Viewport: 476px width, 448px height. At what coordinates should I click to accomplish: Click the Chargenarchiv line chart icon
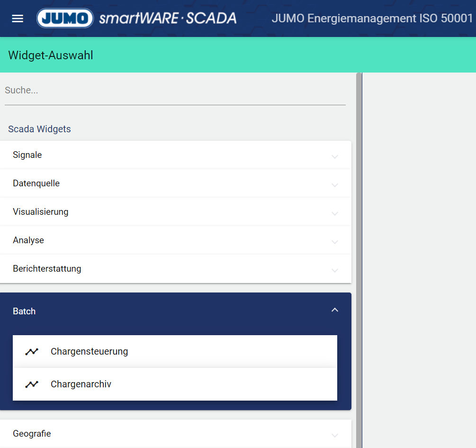[x=32, y=384]
